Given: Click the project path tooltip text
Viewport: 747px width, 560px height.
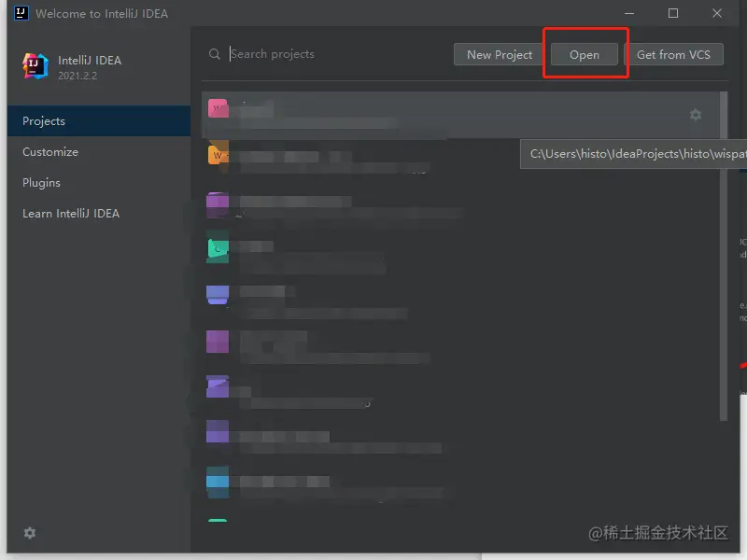Looking at the screenshot, I should coord(638,154).
